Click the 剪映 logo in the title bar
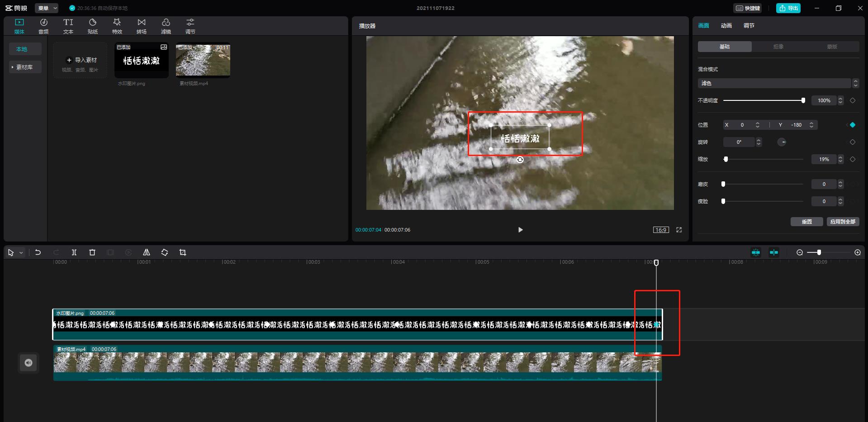This screenshot has height=422, width=868. coord(16,8)
